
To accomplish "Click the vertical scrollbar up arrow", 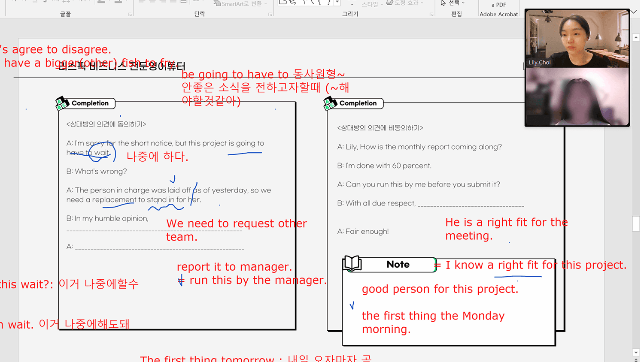I will 636,38.
